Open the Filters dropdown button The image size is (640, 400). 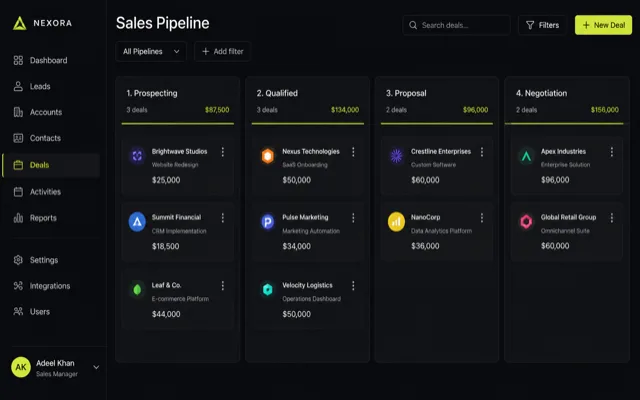542,25
